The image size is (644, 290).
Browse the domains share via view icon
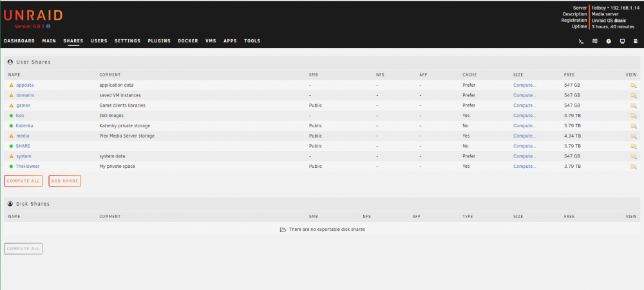[x=633, y=95]
